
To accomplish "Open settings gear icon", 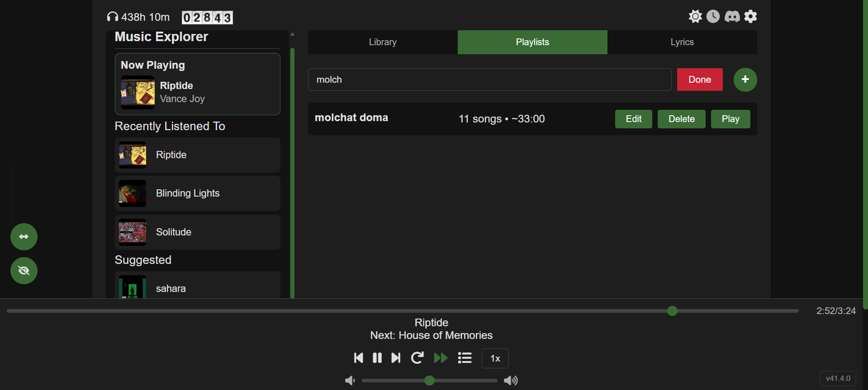I will tap(751, 17).
